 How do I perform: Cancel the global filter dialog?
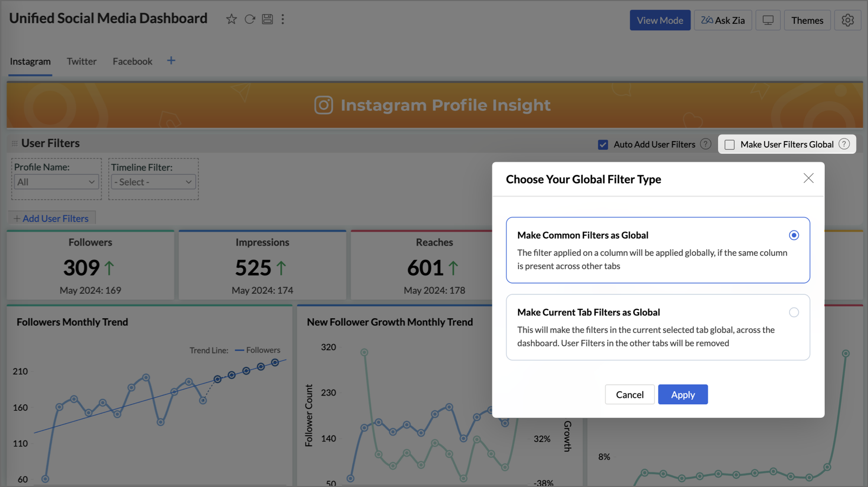629,394
